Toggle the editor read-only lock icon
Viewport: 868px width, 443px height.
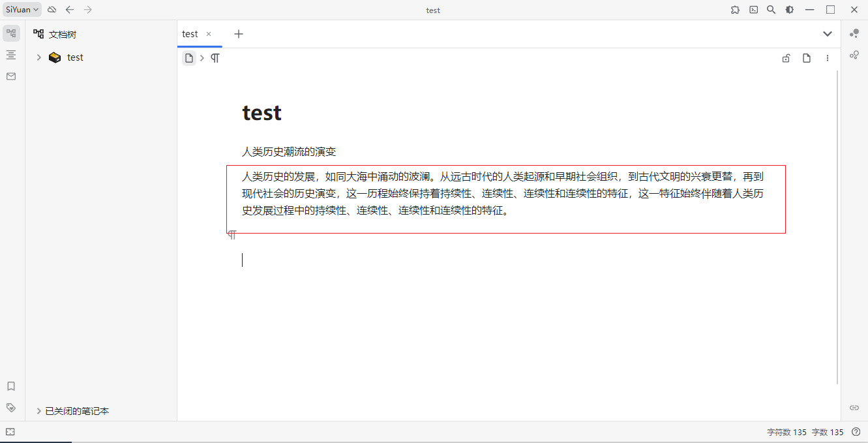pos(786,58)
